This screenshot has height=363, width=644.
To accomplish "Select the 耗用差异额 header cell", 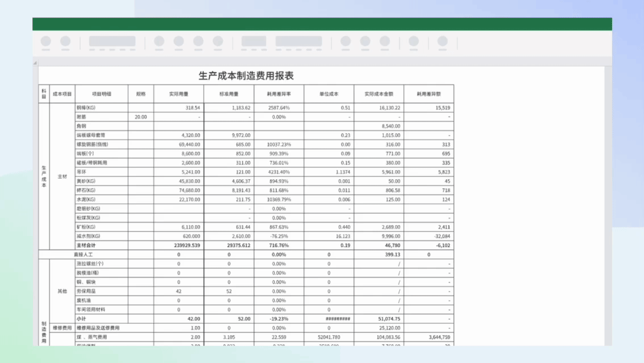I will click(429, 94).
